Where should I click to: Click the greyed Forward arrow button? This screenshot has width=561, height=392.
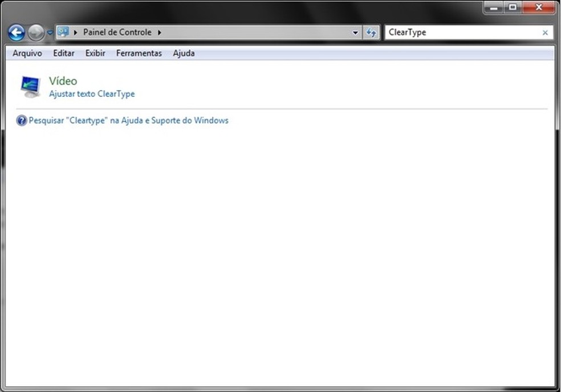click(x=36, y=33)
